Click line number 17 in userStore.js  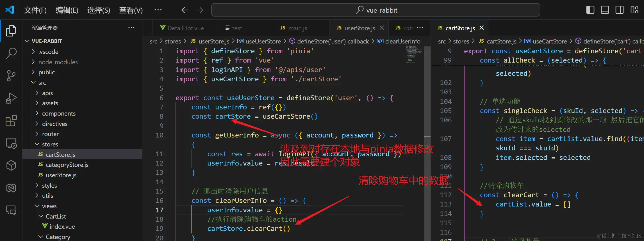(159, 210)
